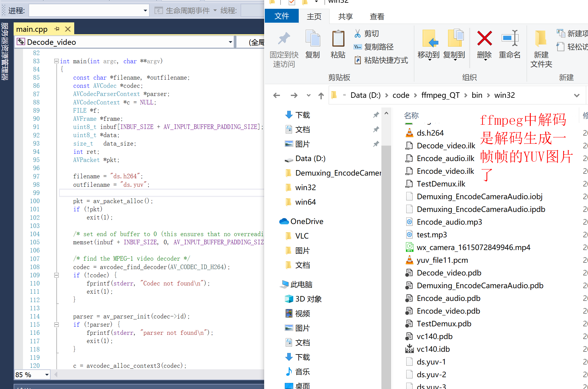
Task: Click the 复制路径 button
Action: pos(378,47)
